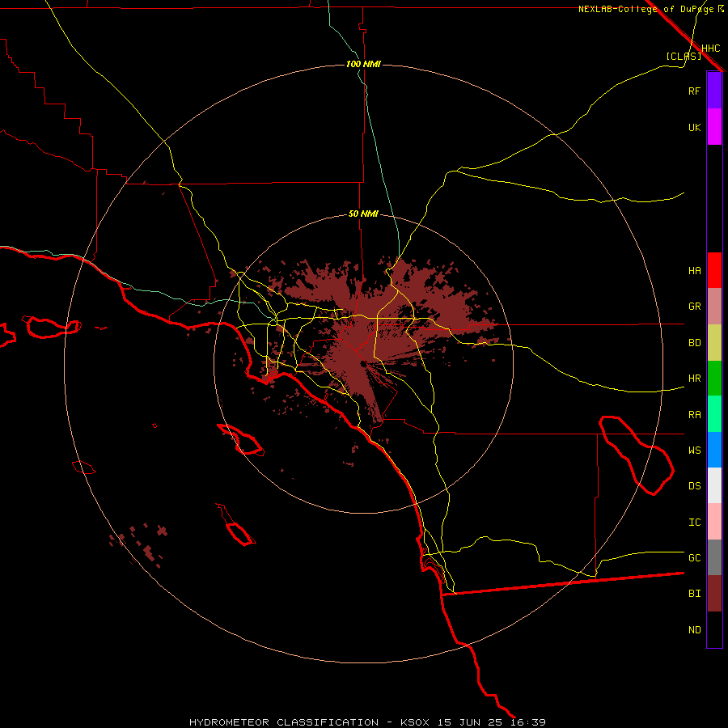
Task: Click the "15 JUN 25" date text
Action: tap(470, 722)
